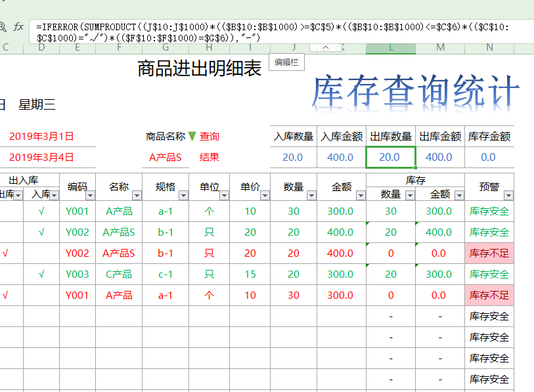The height and width of the screenshot is (392, 534).
Task: Select column H header
Action: pyautogui.click(x=209, y=48)
